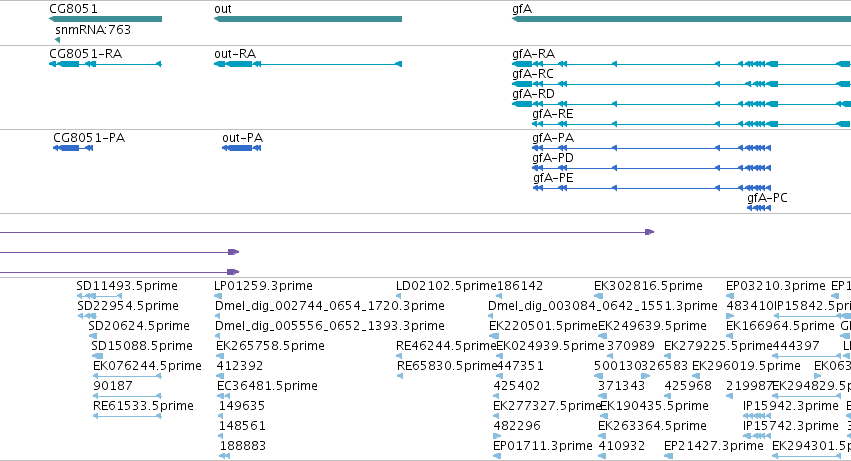Open EST EK296019.5prime
The width and height of the screenshot is (851, 461).
click(x=746, y=366)
